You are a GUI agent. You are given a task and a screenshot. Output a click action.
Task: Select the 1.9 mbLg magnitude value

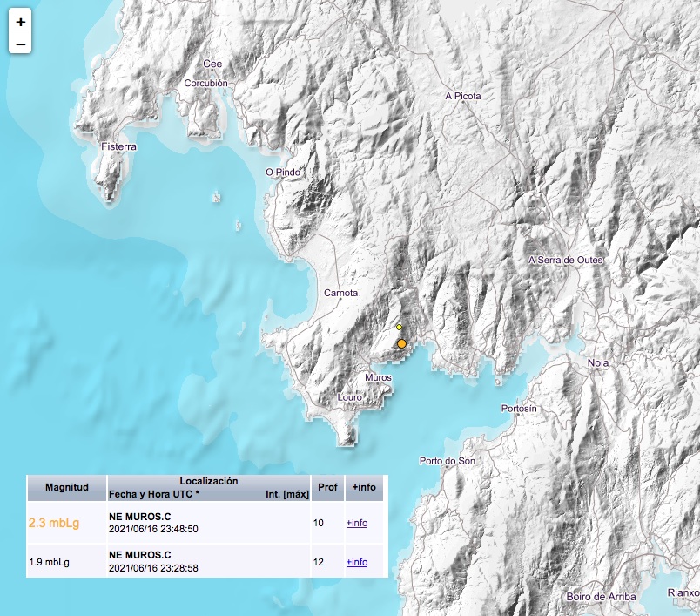(49, 562)
